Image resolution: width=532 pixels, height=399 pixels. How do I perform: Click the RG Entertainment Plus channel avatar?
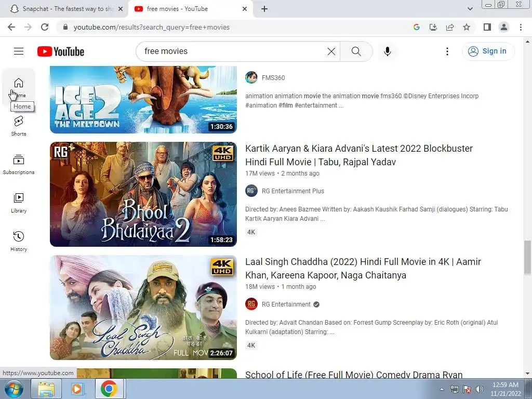(251, 191)
